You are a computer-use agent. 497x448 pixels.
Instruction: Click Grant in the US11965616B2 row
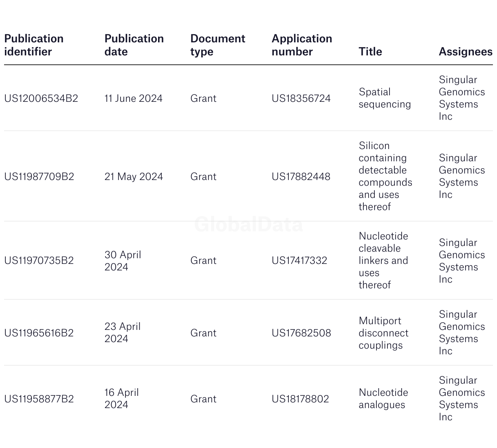203,333
